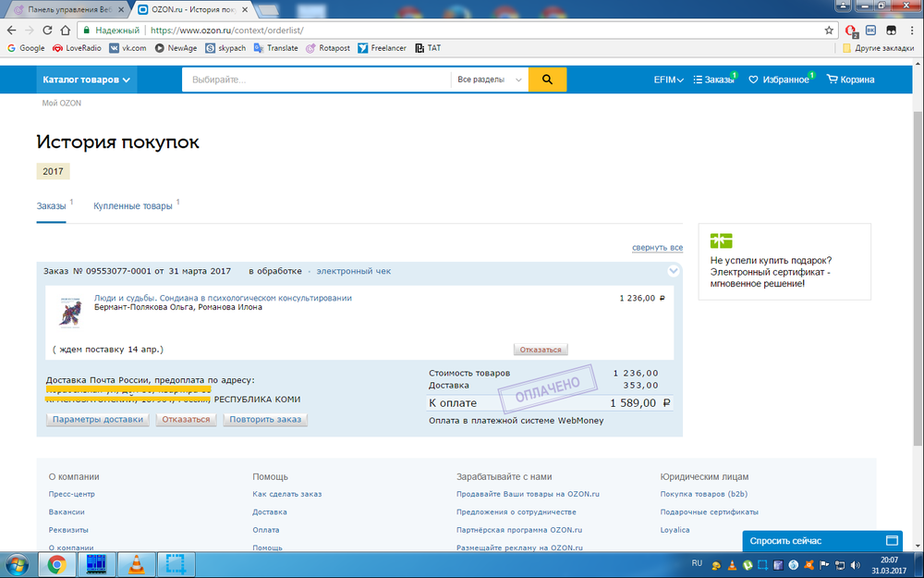Open the skypach bookmark
Viewport: 924px width, 578px height.
(x=225, y=48)
